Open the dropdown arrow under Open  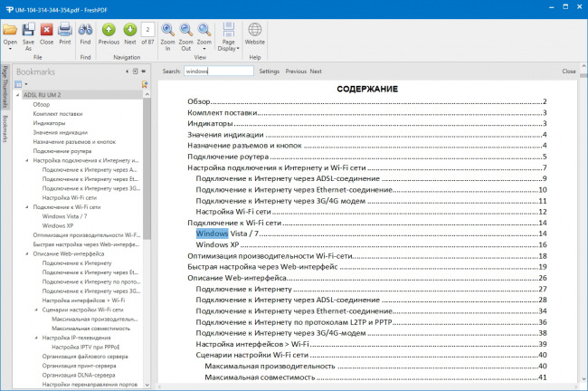click(x=10, y=49)
